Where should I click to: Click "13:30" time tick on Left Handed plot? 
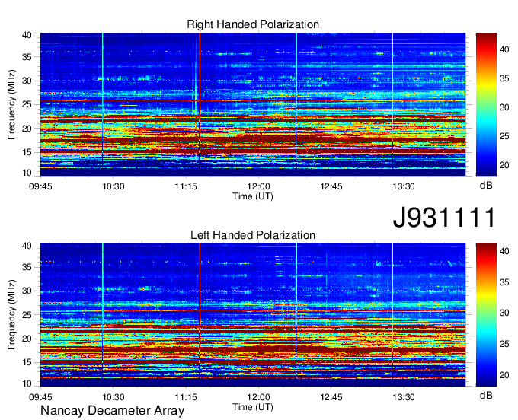(404, 397)
